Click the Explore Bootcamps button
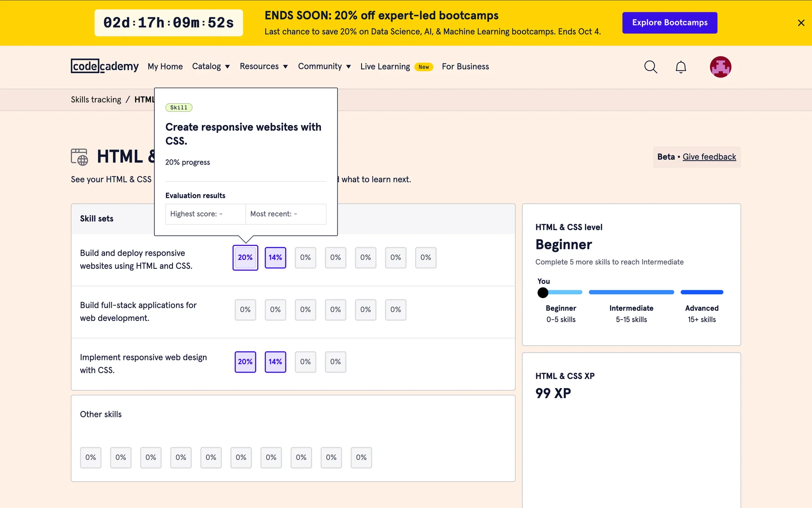This screenshot has width=812, height=508. (669, 23)
